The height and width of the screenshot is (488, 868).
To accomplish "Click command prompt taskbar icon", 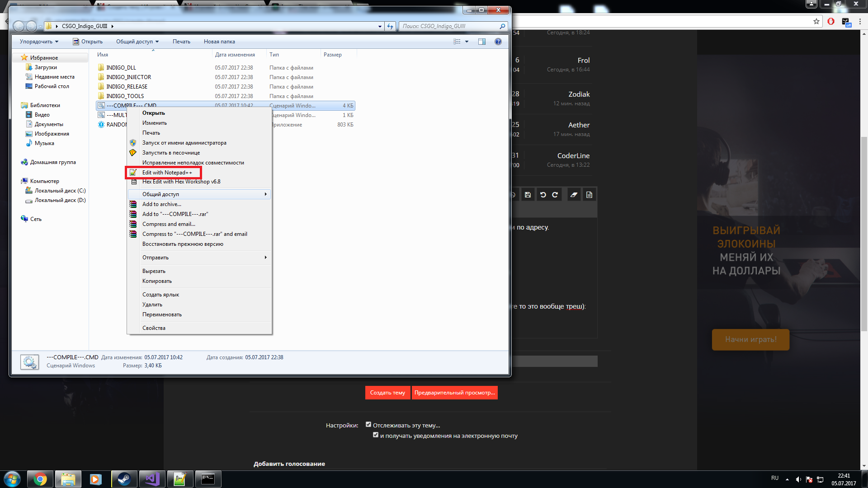I will pos(208,479).
